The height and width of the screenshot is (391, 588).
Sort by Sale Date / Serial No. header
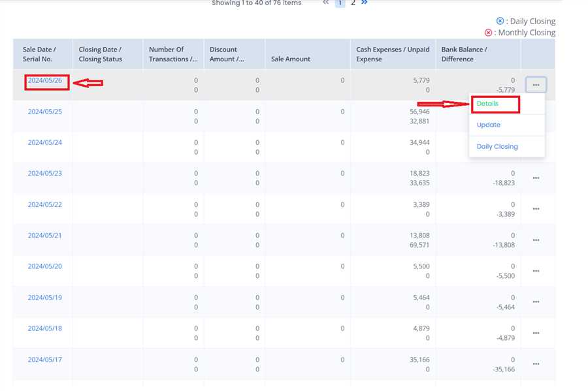39,54
